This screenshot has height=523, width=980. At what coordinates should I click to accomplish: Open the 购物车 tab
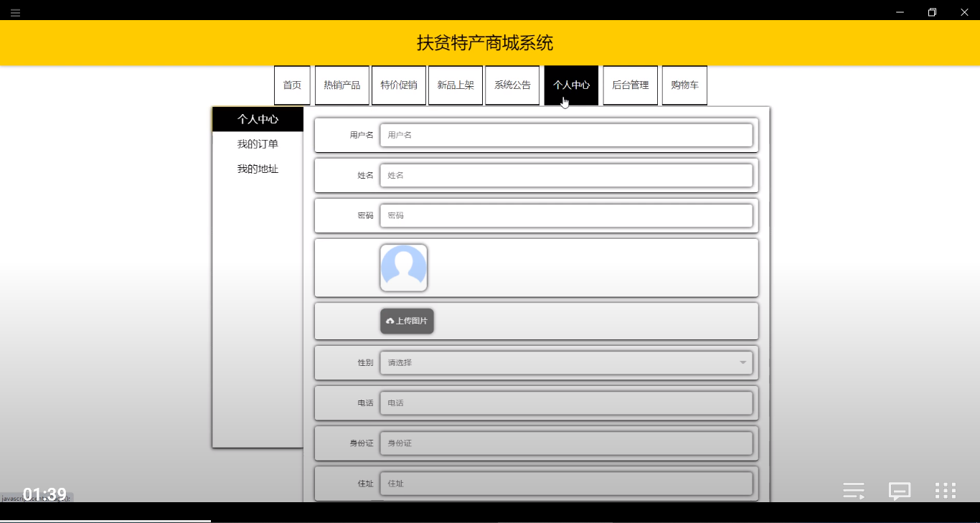[684, 85]
